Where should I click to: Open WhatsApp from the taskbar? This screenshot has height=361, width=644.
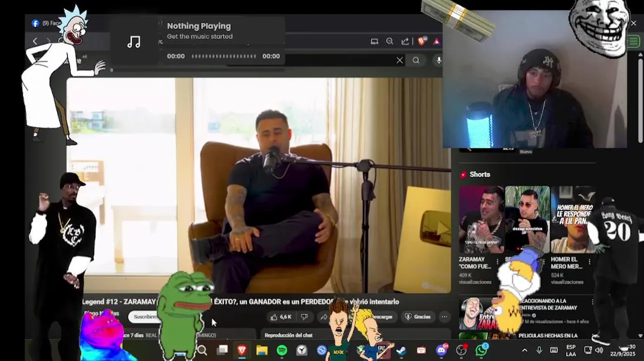(x=481, y=350)
